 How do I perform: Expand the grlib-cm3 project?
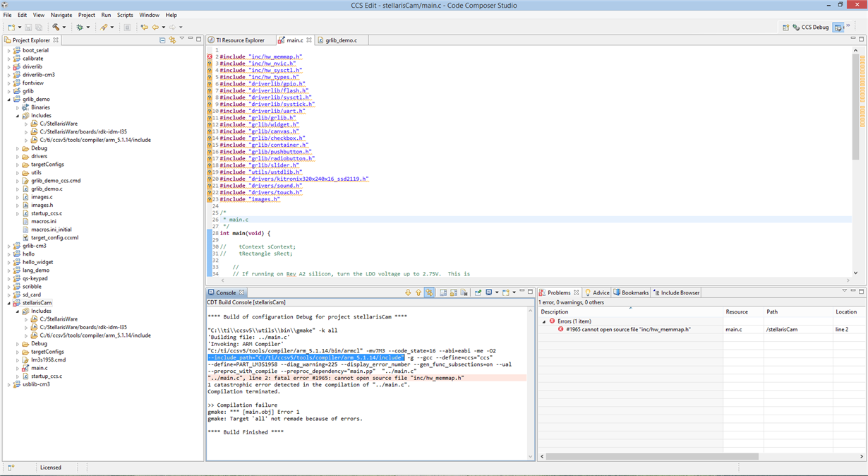click(9, 246)
